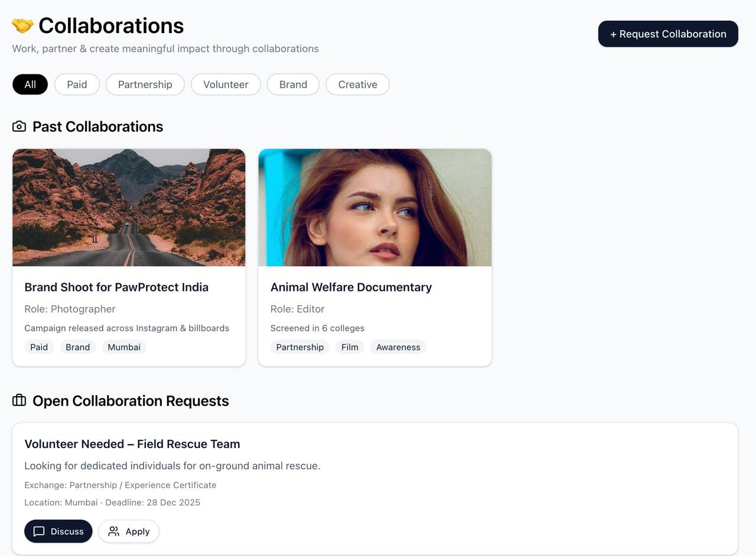The height and width of the screenshot is (556, 756).
Task: Show only Volunteer collaborations
Action: click(226, 84)
